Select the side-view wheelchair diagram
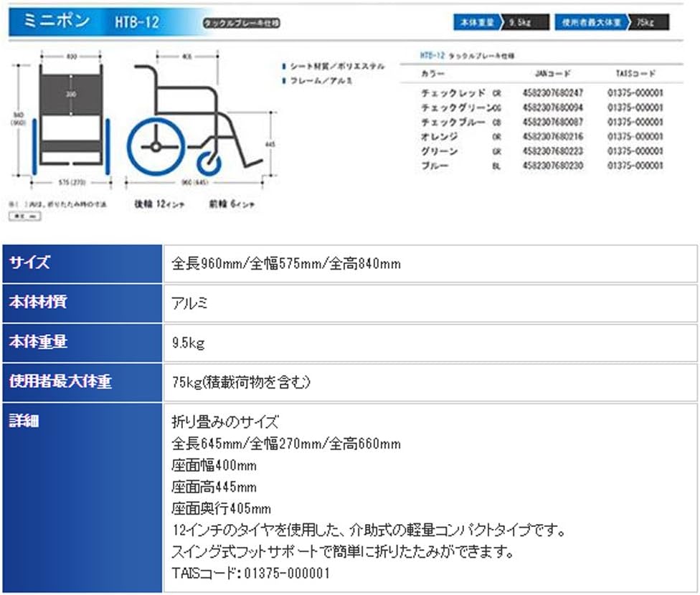This screenshot has height=595, width=700. (194, 120)
